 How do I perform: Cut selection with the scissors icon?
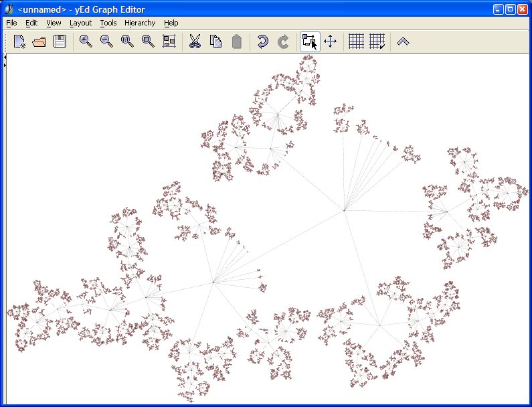(x=195, y=42)
